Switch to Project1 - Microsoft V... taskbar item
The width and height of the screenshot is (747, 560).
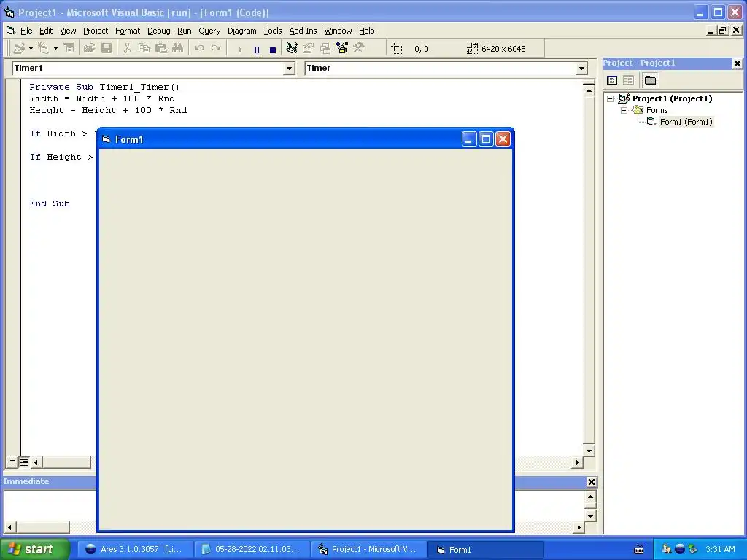(368, 550)
